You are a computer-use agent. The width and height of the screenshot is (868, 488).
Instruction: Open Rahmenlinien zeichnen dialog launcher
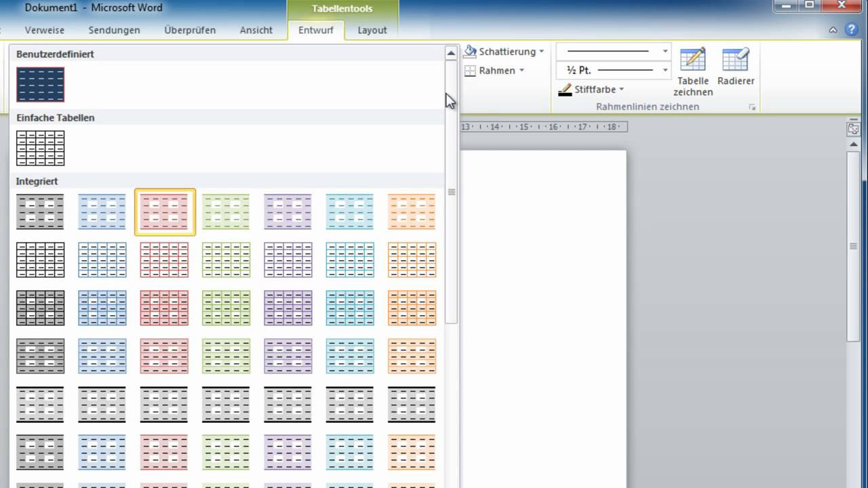coord(751,107)
